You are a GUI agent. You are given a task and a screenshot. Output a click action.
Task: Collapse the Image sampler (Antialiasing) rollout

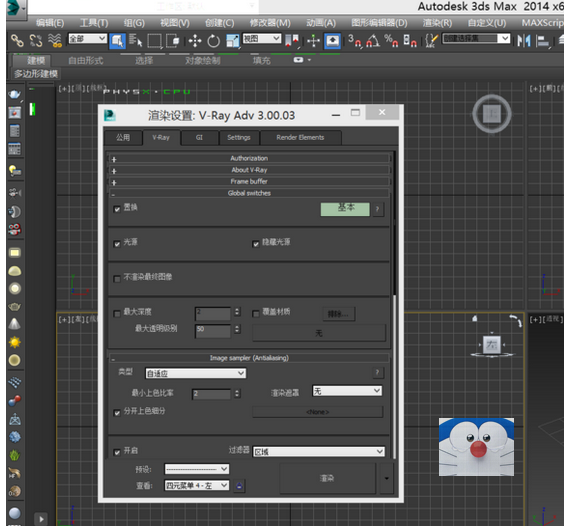coord(249,358)
